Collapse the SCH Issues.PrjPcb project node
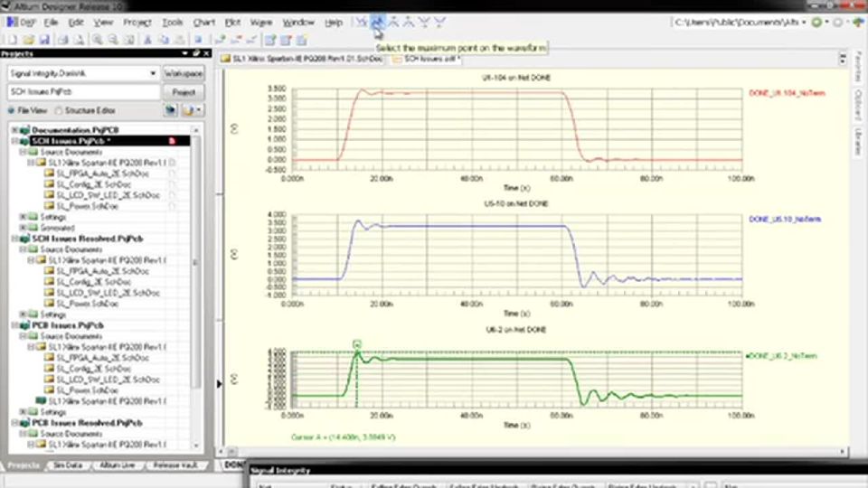 [15, 141]
